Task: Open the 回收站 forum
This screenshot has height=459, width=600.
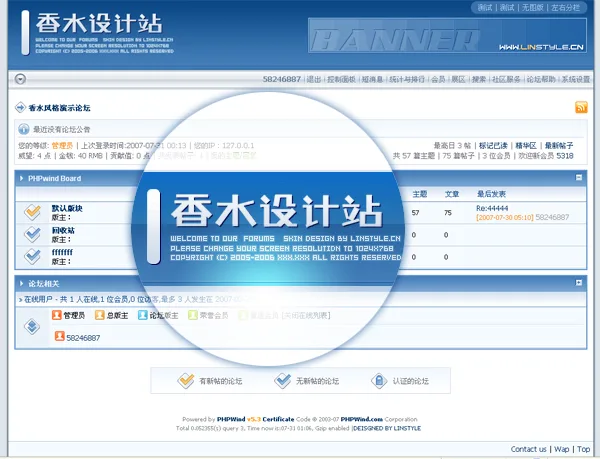Action: point(63,230)
